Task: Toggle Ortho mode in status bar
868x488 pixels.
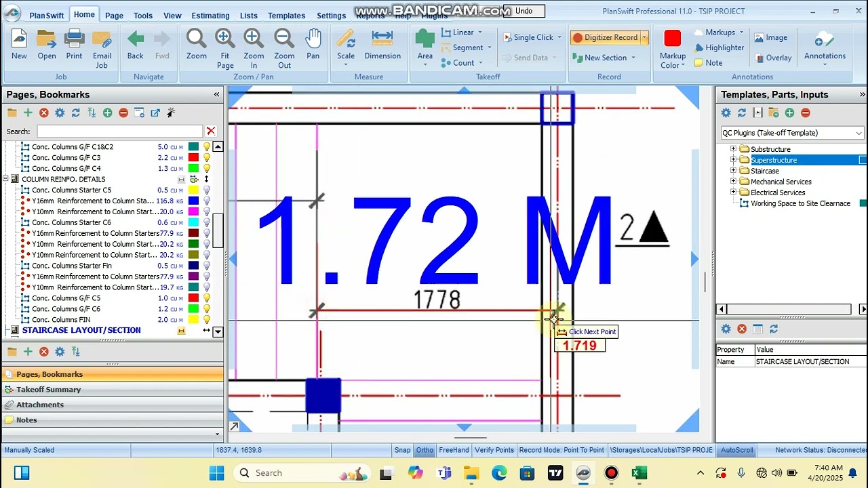Action: coord(425,450)
